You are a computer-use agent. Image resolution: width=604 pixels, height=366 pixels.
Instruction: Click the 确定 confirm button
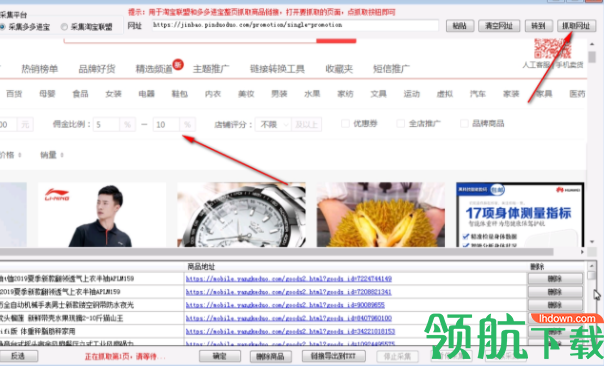pyautogui.click(x=220, y=356)
